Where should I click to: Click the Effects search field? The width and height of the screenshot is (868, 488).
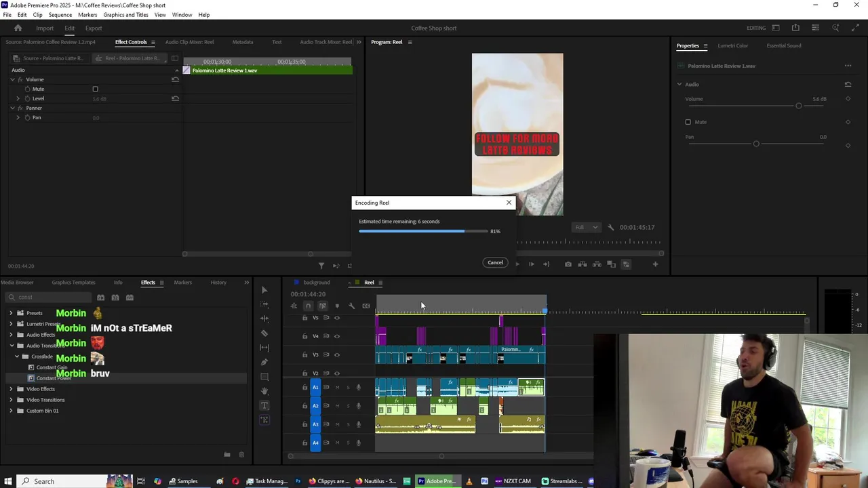tap(49, 298)
